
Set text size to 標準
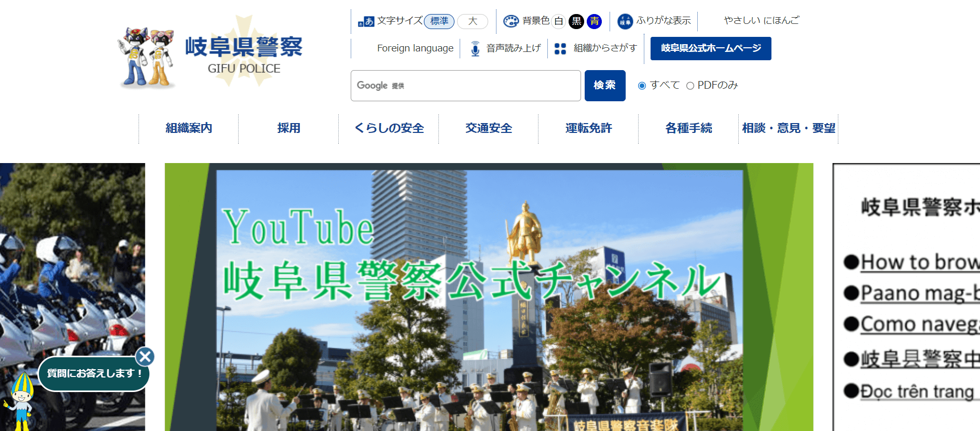click(x=439, y=21)
